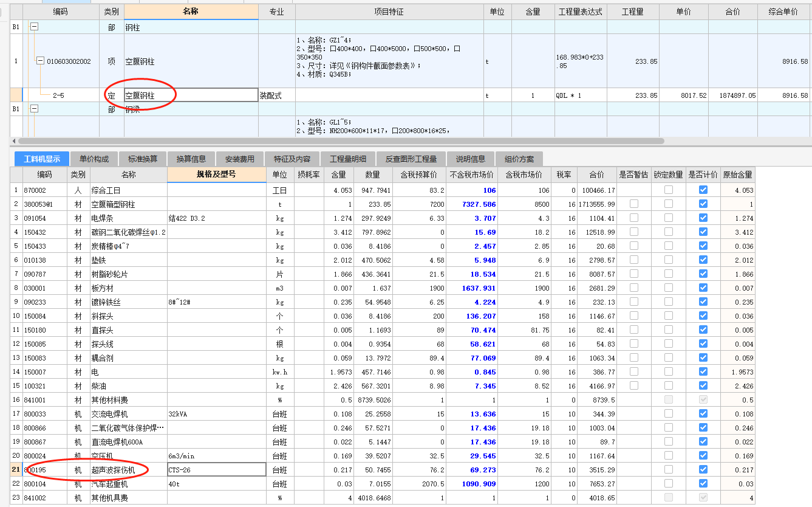The height and width of the screenshot is (507, 812).
Task: Click the 项目特征 column header
Action: tap(389, 12)
